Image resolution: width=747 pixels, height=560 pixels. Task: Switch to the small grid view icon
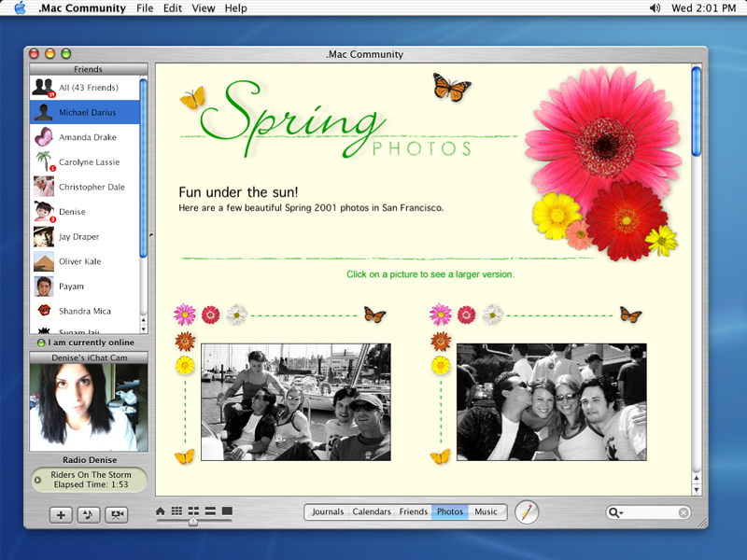(x=176, y=511)
